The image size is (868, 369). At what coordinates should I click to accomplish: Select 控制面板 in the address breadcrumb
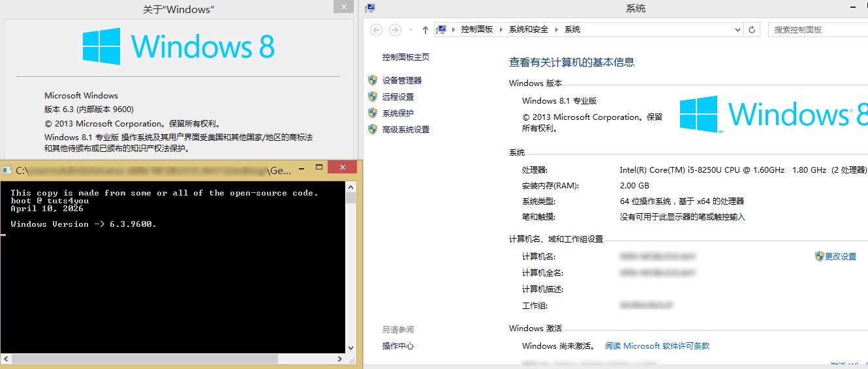pyautogui.click(x=477, y=30)
